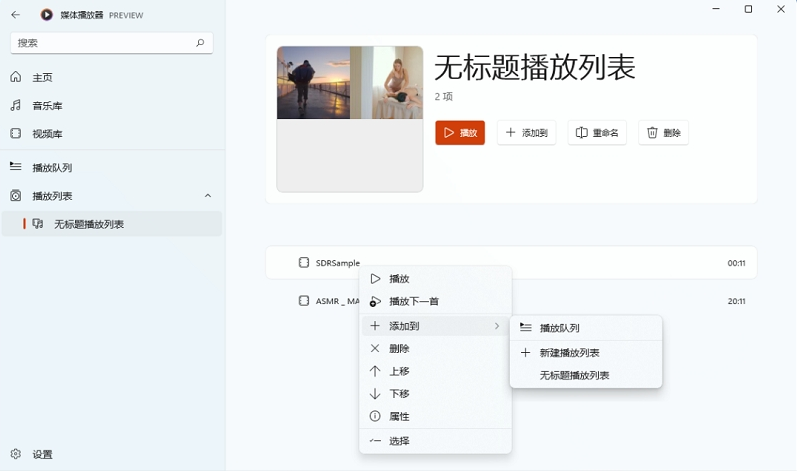Maximize the Media Player window
797x471 pixels.
[x=748, y=9]
